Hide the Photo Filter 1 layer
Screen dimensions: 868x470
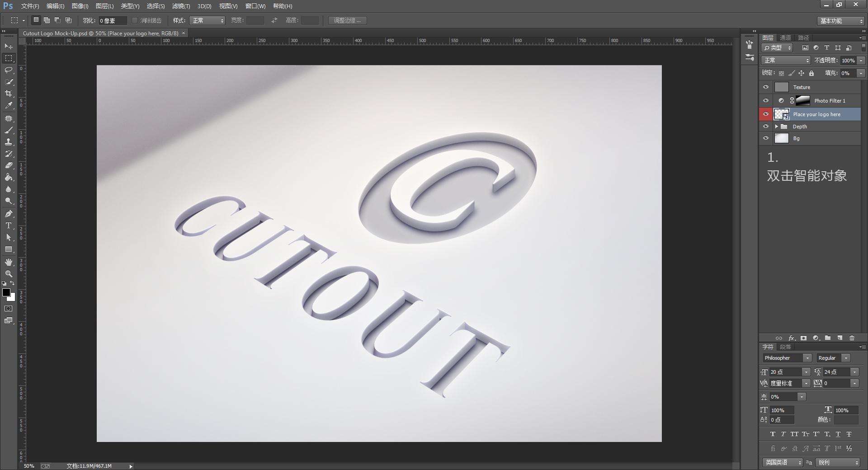click(x=766, y=101)
